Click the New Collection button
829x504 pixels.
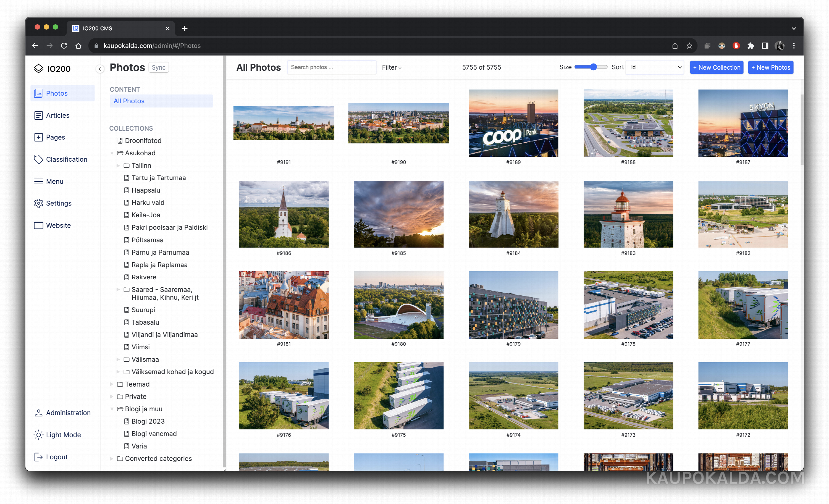(716, 67)
